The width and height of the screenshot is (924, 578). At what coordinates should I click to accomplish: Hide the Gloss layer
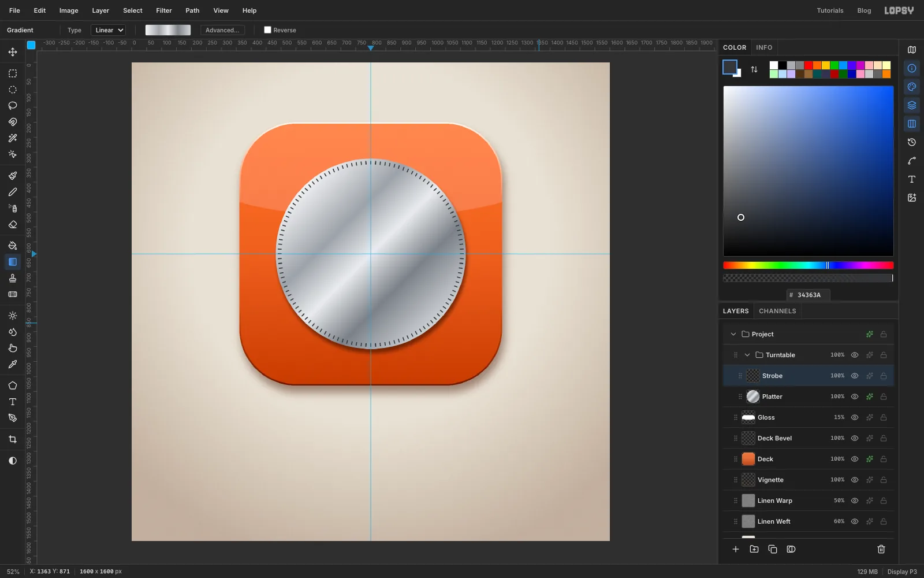coord(855,417)
